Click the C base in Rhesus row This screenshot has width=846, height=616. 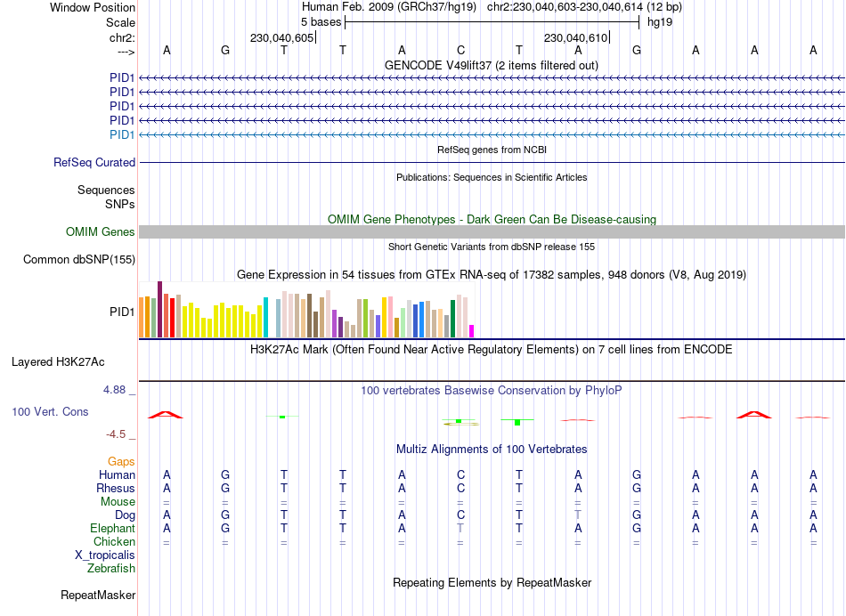tap(460, 488)
